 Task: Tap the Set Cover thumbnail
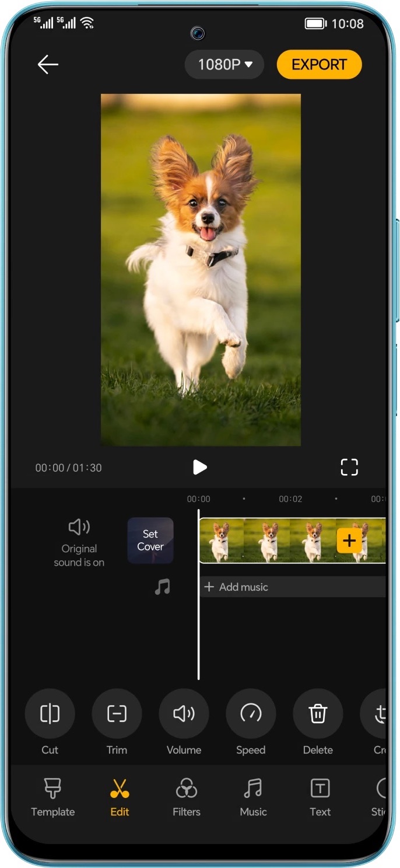tap(150, 541)
